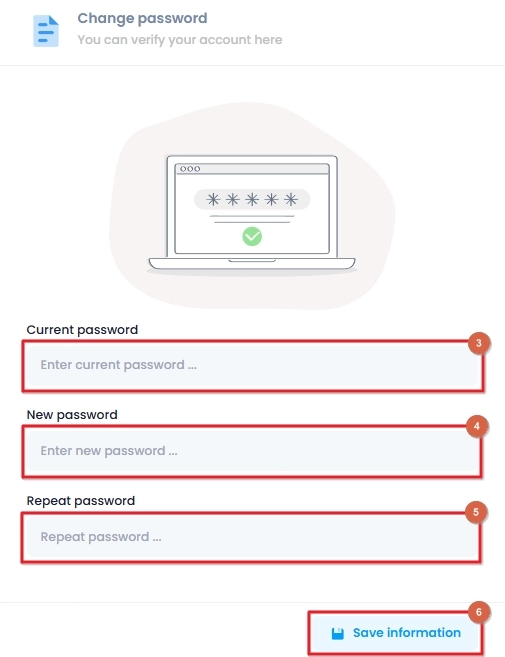Focus the Current password input field
This screenshot has height=657, width=505.
click(x=253, y=365)
